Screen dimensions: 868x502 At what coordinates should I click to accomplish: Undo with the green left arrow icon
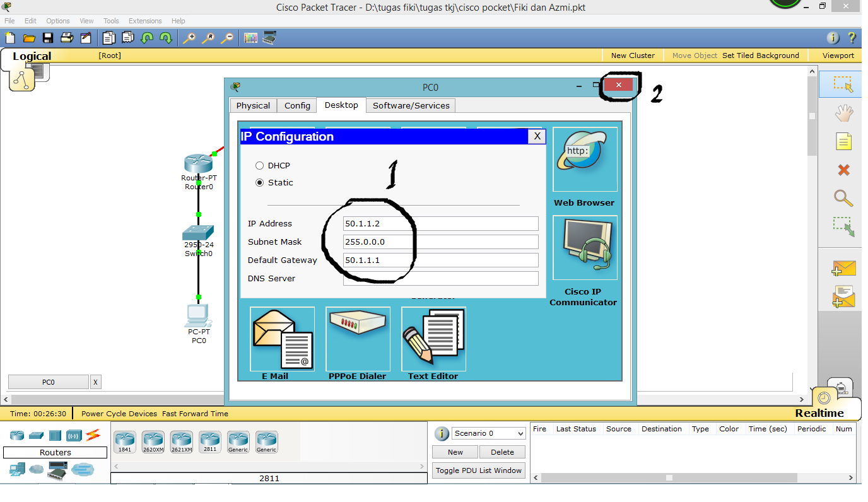click(x=147, y=38)
